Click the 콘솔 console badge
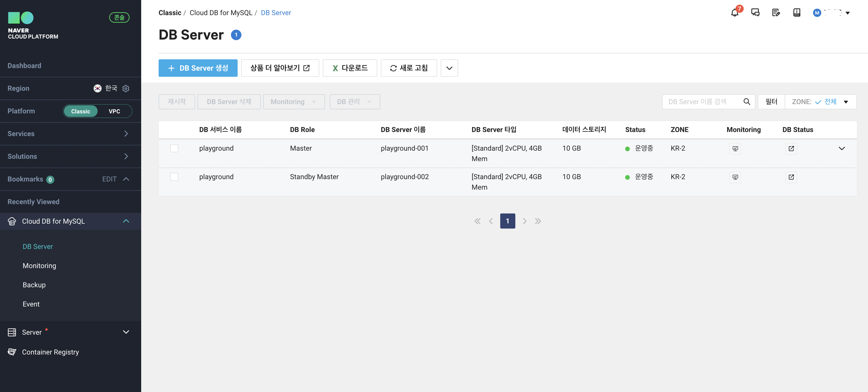This screenshot has width=868, height=392. tap(119, 17)
